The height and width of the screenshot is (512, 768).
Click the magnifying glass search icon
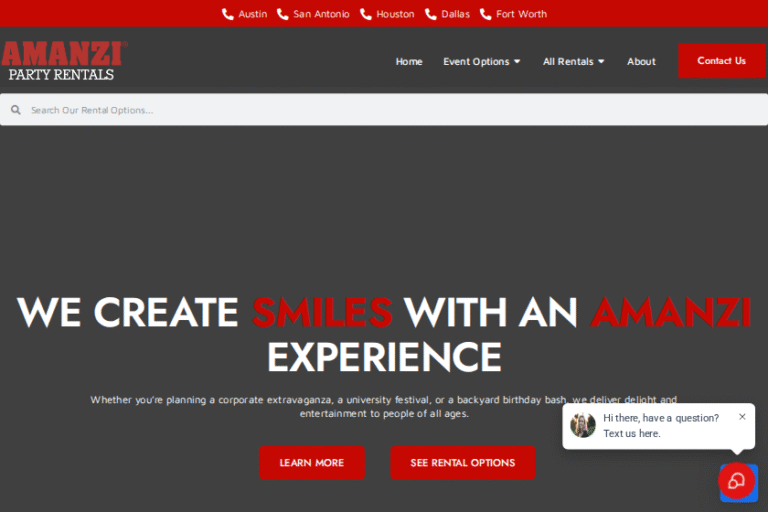16,110
